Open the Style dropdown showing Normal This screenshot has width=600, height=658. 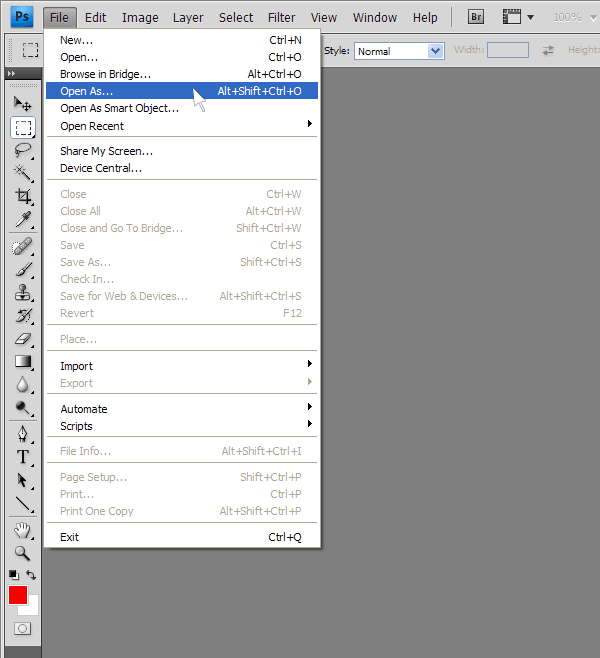(x=399, y=51)
